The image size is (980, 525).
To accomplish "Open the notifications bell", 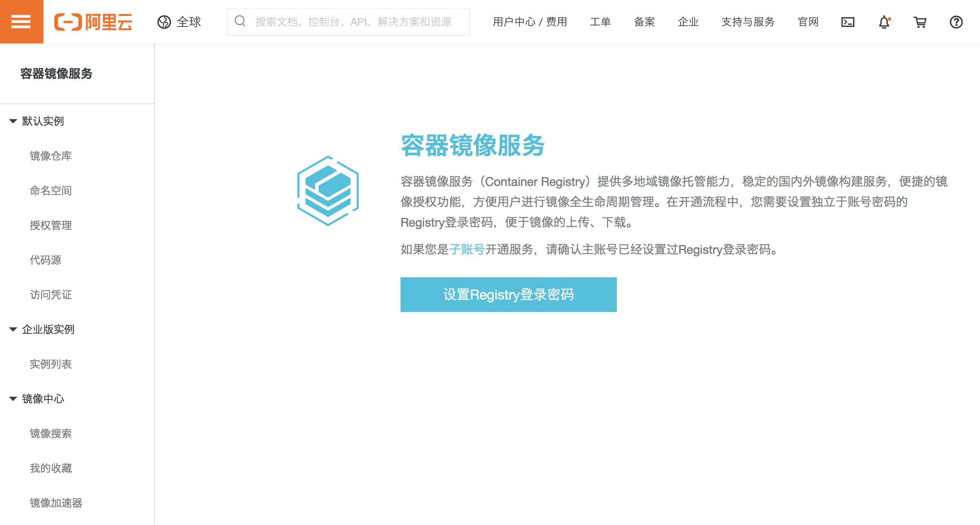I will point(884,22).
